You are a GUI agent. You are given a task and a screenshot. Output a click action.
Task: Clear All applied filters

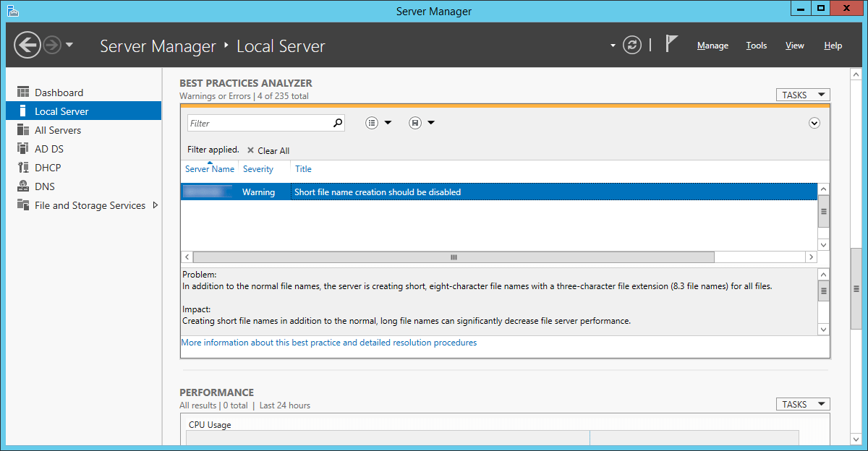(x=268, y=150)
